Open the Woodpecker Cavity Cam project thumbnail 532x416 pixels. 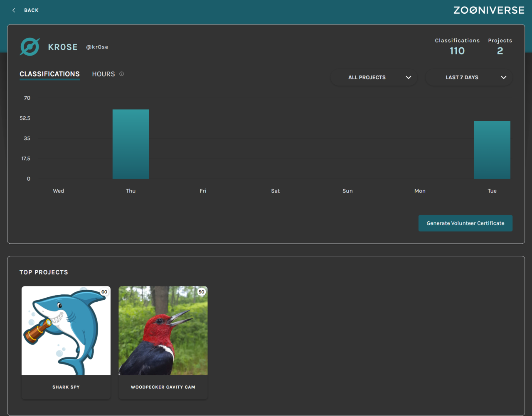(163, 330)
